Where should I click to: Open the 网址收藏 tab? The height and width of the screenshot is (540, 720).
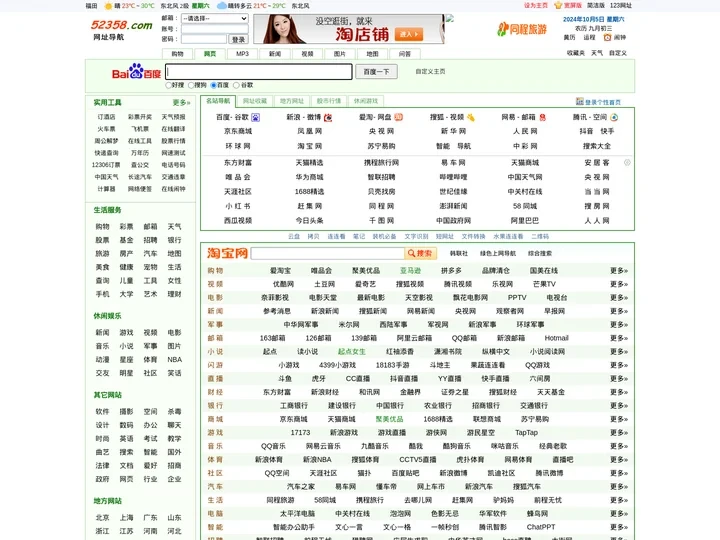point(255,101)
